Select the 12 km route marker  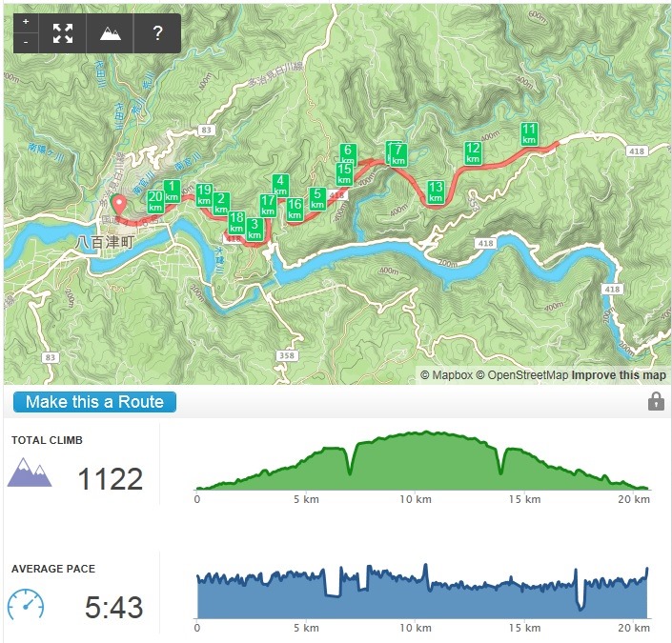[x=473, y=153]
